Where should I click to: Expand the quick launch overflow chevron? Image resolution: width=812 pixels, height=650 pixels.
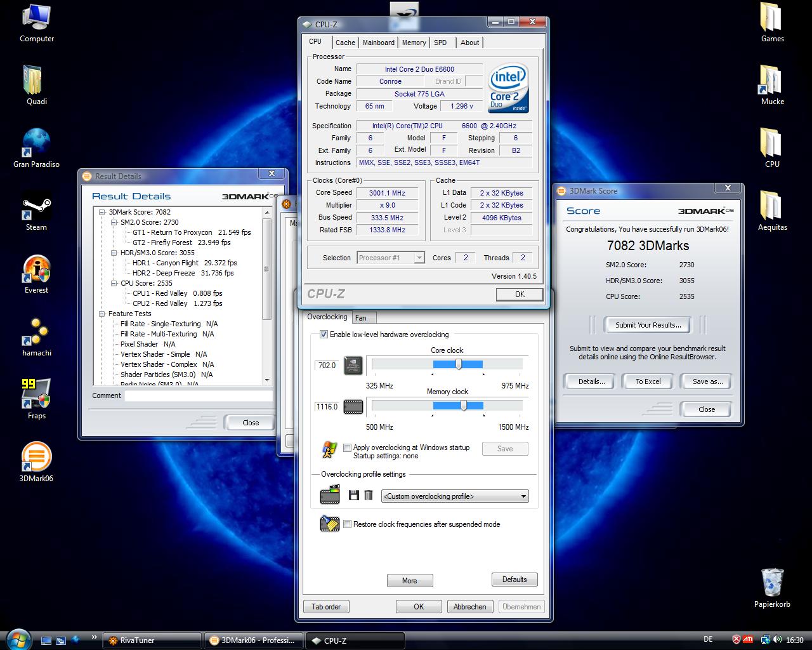click(94, 637)
